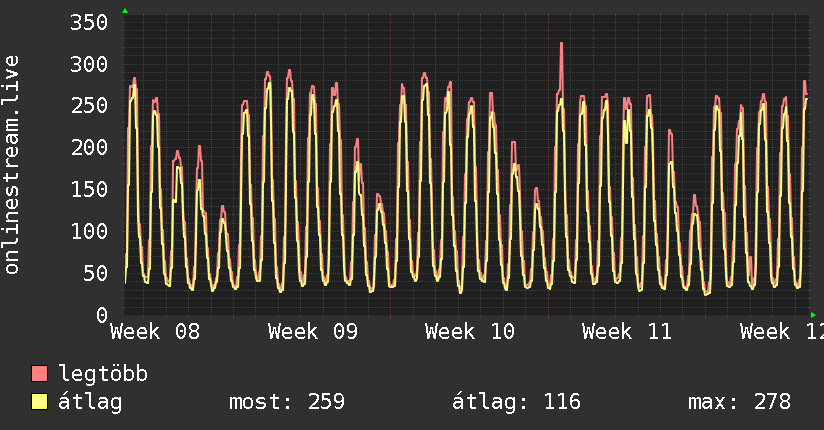Click the 350 y-axis value
Image resolution: width=824 pixels, height=430 pixels.
click(x=89, y=22)
